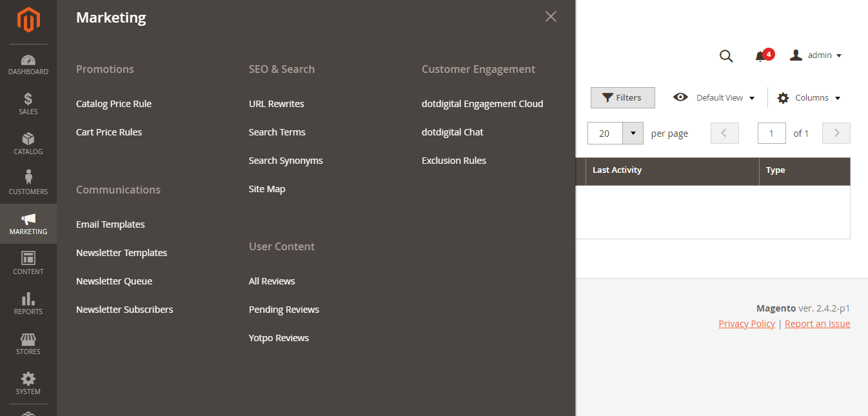Select the Marketing megaphone icon
Screen dimensions: 868x416
(x=28, y=219)
